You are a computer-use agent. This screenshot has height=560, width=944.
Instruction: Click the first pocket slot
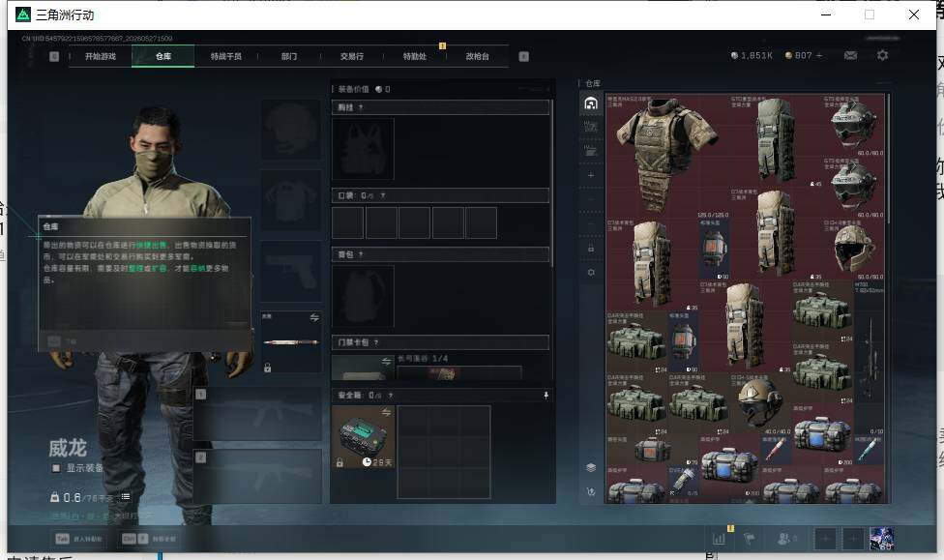click(x=347, y=222)
